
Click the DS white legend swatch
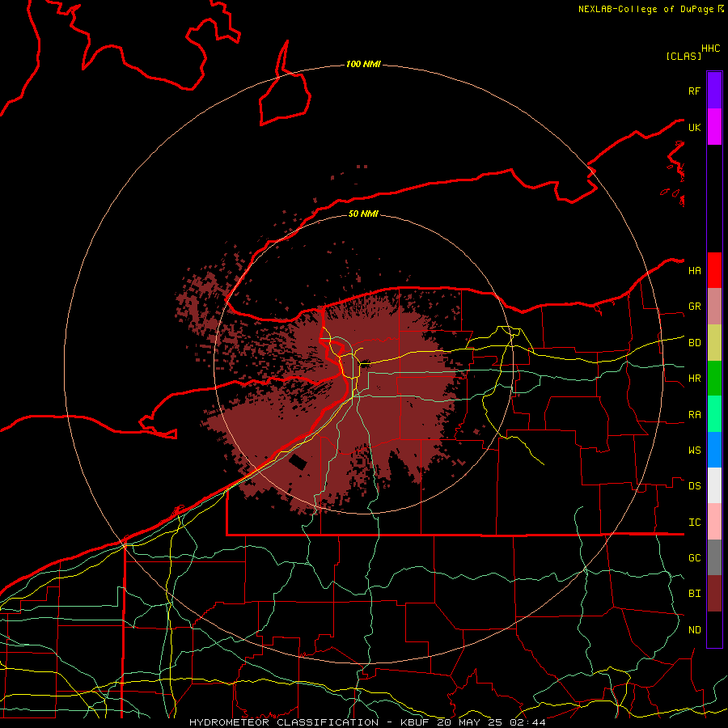tap(714, 485)
